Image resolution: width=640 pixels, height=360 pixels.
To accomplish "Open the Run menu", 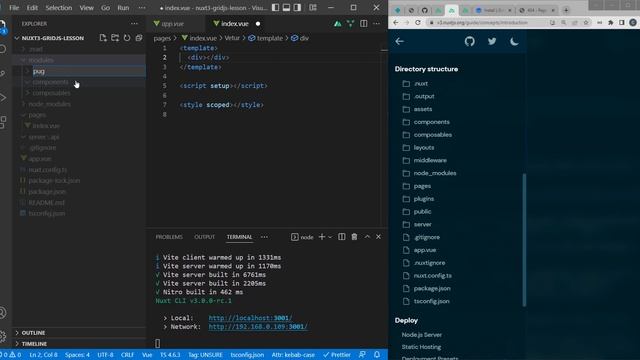I will point(123,8).
